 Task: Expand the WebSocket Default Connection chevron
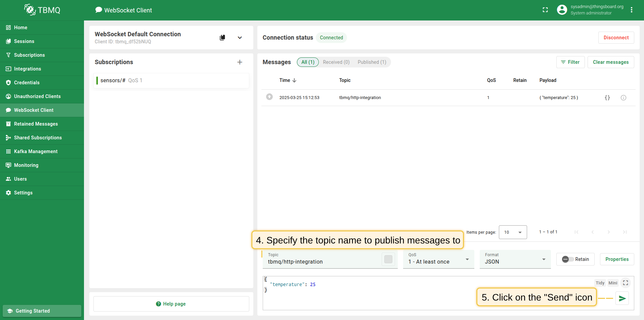(x=240, y=38)
